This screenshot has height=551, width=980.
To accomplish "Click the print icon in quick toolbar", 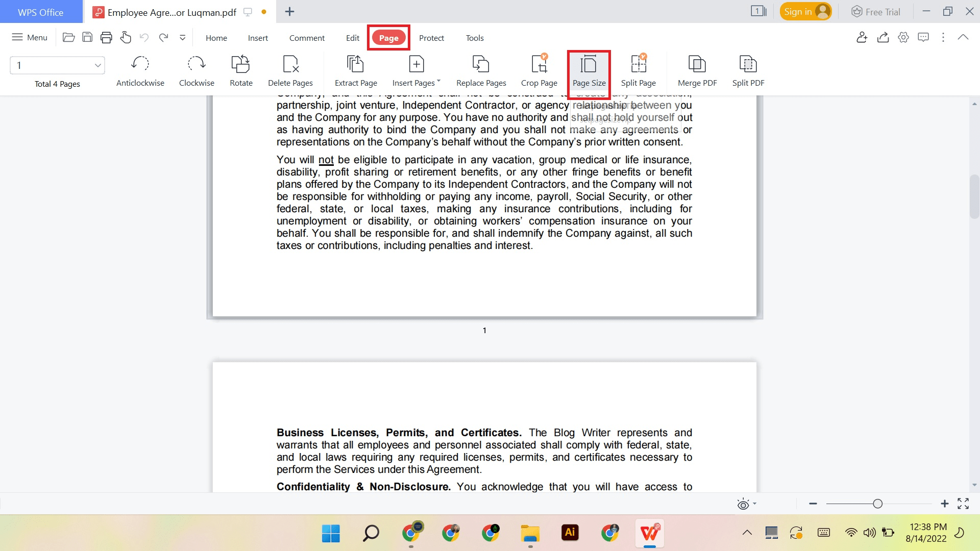I will (x=106, y=37).
